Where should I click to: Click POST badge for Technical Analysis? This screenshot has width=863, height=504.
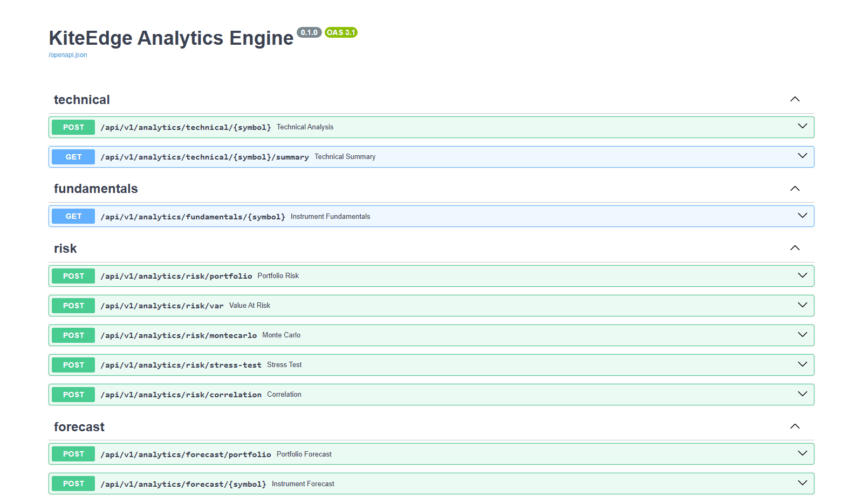[73, 127]
